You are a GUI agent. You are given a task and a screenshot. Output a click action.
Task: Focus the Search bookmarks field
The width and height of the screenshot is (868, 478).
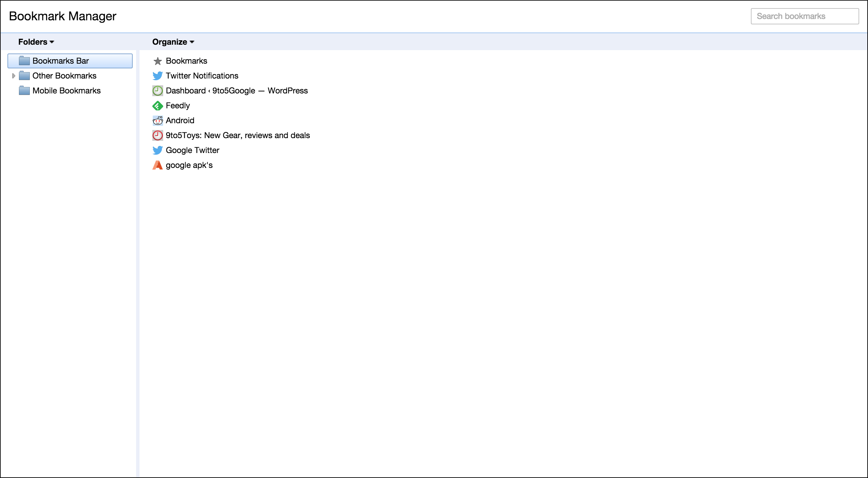(x=804, y=16)
